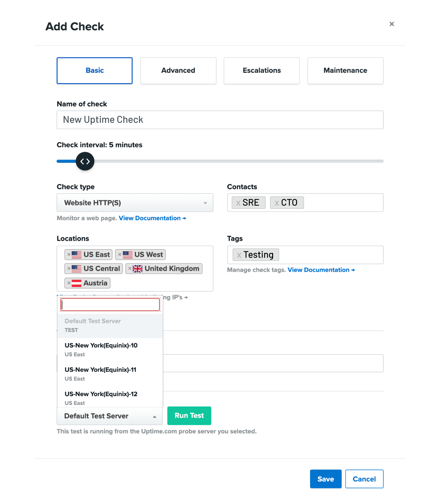
Task: Collapse the Default Test Server dropdown
Action: [x=110, y=416]
